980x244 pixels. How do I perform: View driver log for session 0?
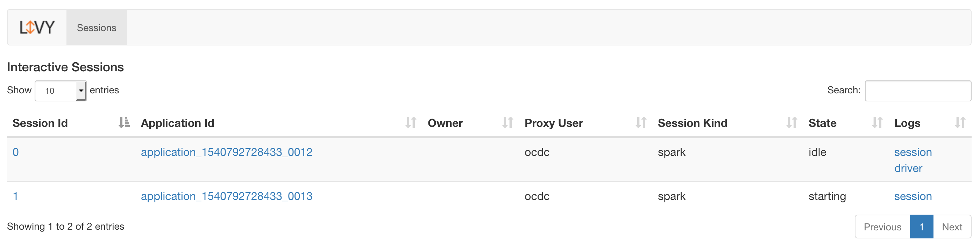(908, 168)
